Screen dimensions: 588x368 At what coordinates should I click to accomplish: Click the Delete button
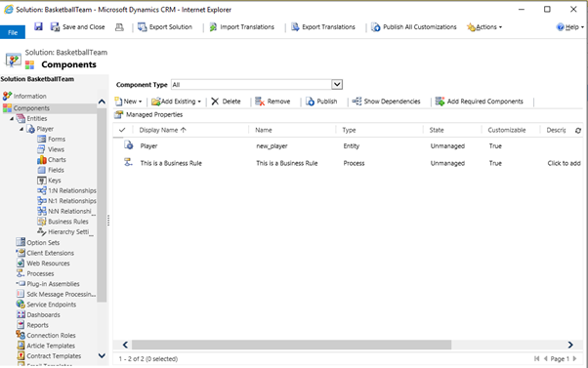coord(226,102)
